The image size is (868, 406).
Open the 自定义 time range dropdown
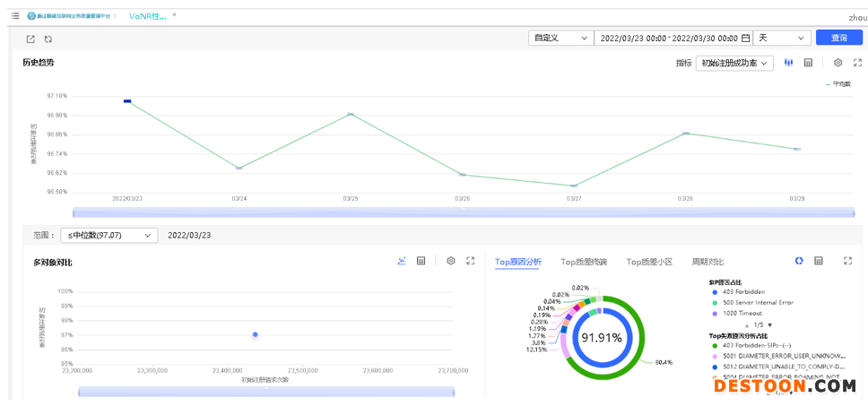[x=560, y=39]
